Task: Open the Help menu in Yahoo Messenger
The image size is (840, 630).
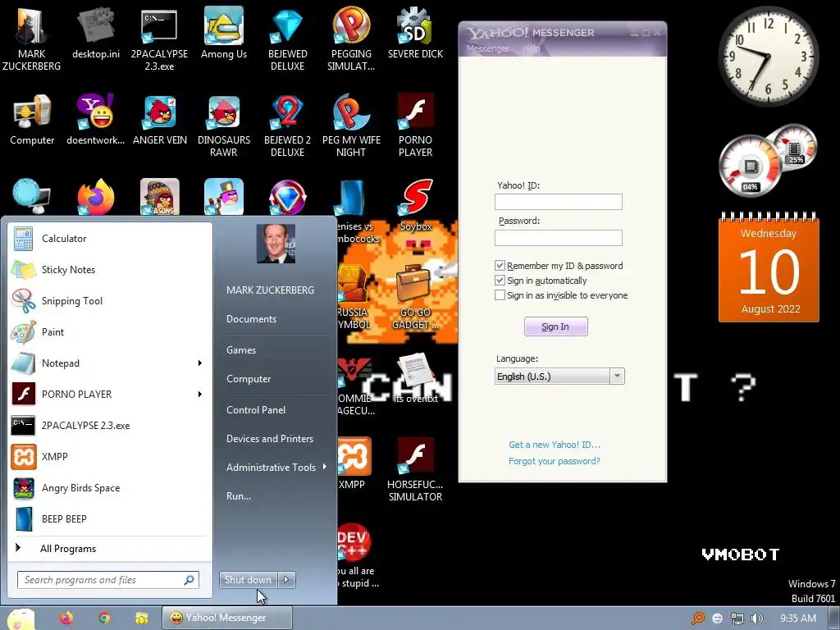Action: pos(531,48)
